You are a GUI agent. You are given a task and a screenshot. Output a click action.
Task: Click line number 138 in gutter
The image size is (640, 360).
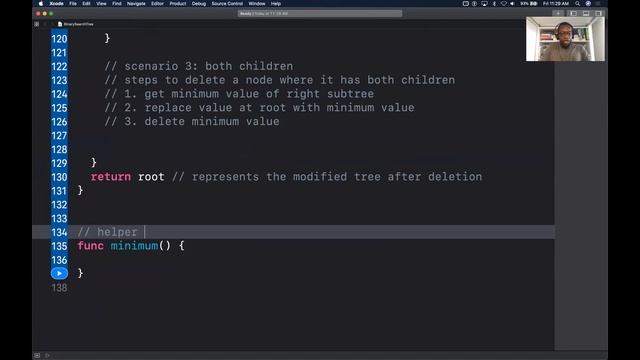(59, 288)
